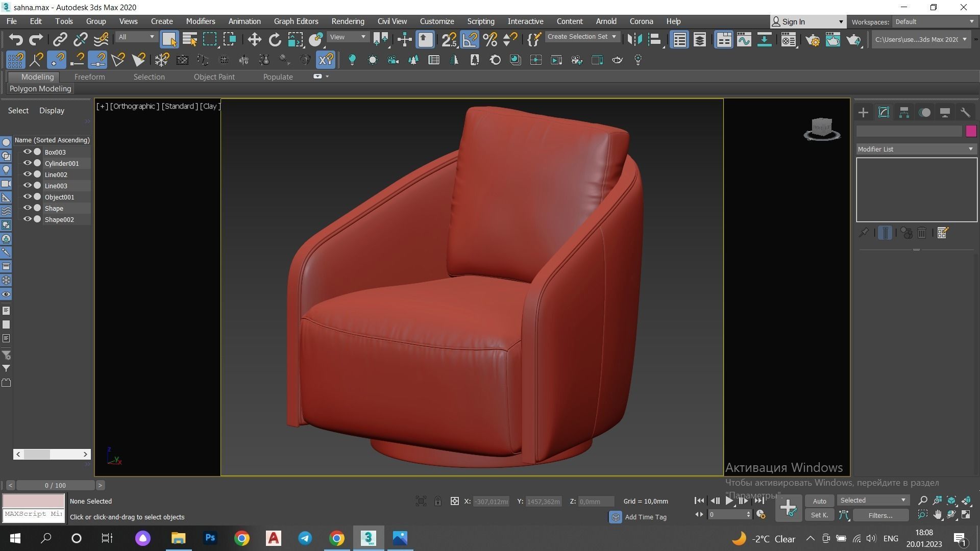Toggle the selection lock padlock icon
The height and width of the screenshot is (551, 980).
point(437,502)
